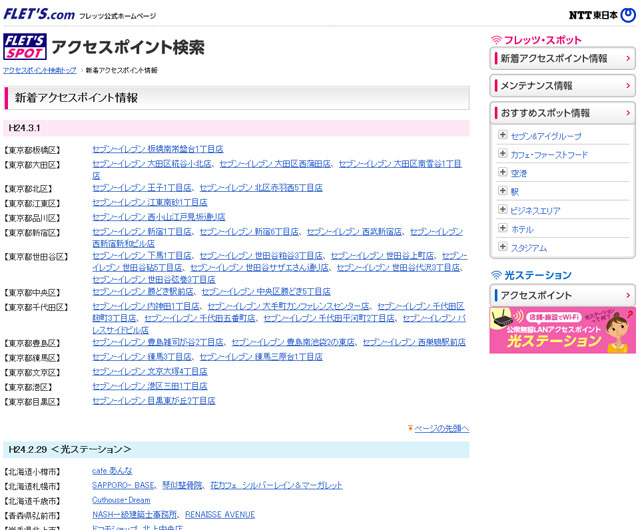Open セブン-イレブン 大手町カンファレンスセンター店 link
The height and width of the screenshot is (530, 640).
(288, 306)
